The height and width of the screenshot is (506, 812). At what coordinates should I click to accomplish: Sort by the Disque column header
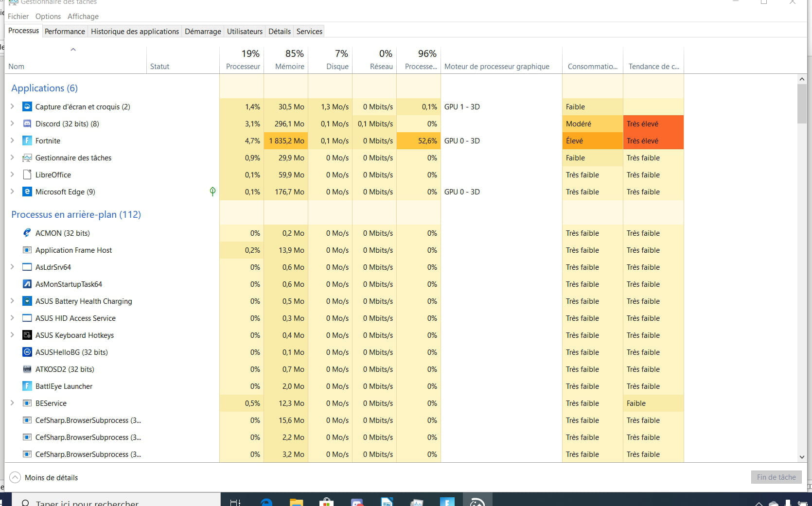pos(330,60)
